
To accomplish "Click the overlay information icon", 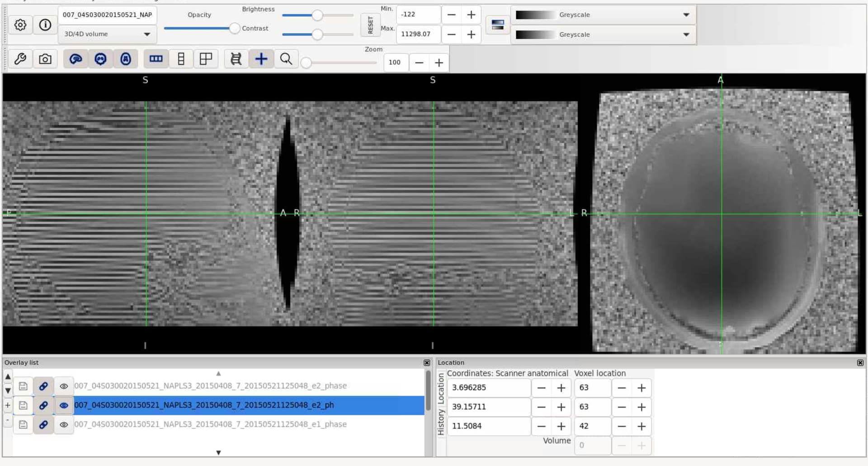I will pos(45,25).
